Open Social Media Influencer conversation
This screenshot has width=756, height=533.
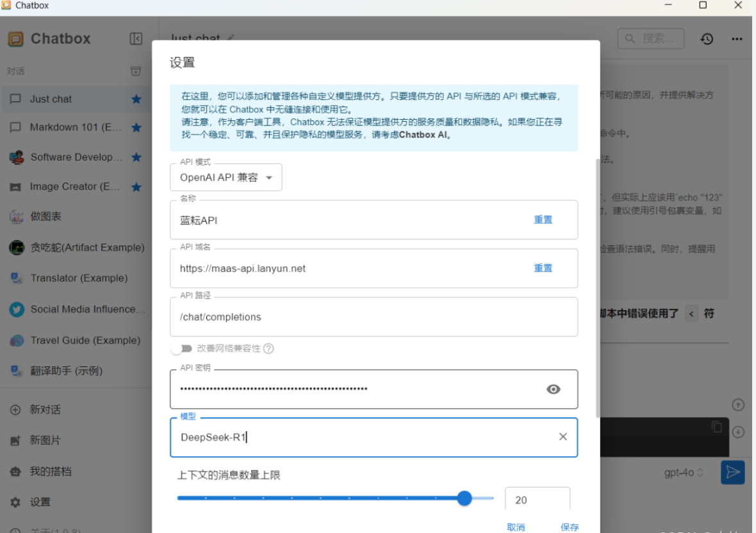tap(76, 309)
